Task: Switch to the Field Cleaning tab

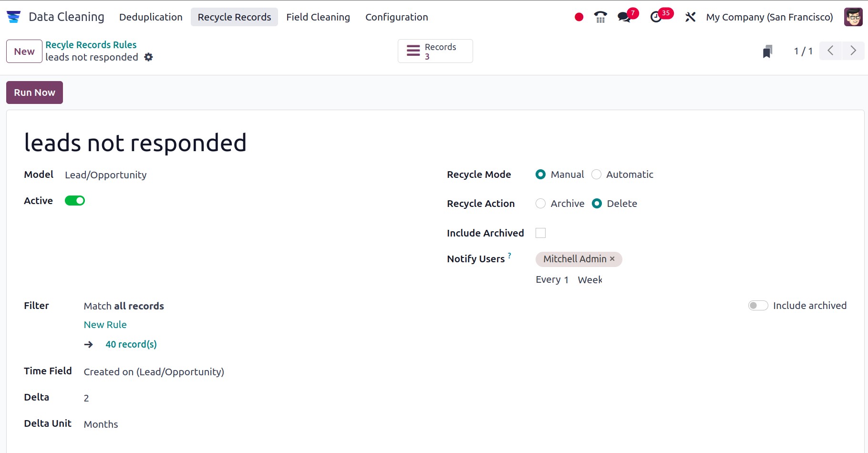Action: point(318,17)
